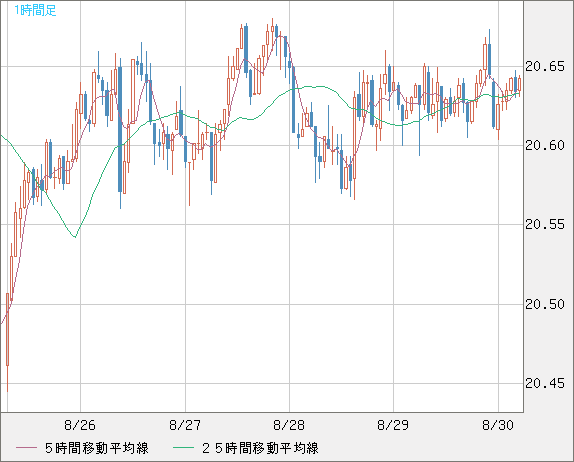Click the 25時間移動平均線 legend label
The image size is (574, 462).
point(260,448)
